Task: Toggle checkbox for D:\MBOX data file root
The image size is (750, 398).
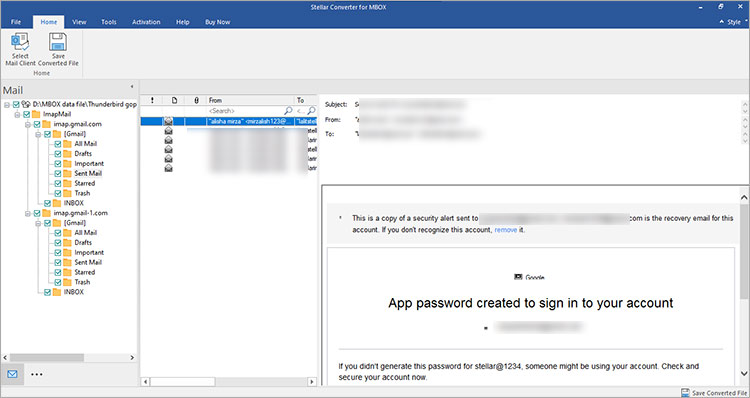Action: coord(16,104)
